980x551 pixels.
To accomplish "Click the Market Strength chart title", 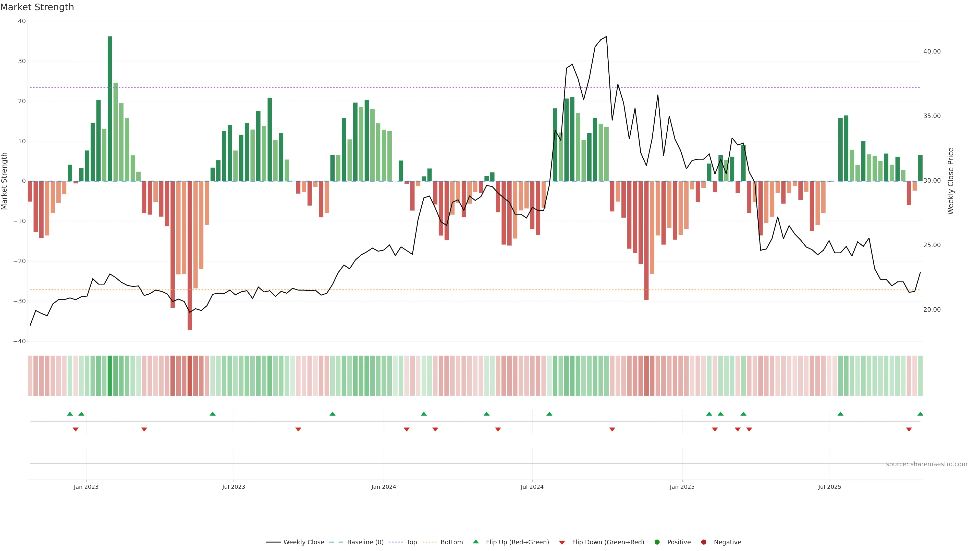I will coord(37,7).
